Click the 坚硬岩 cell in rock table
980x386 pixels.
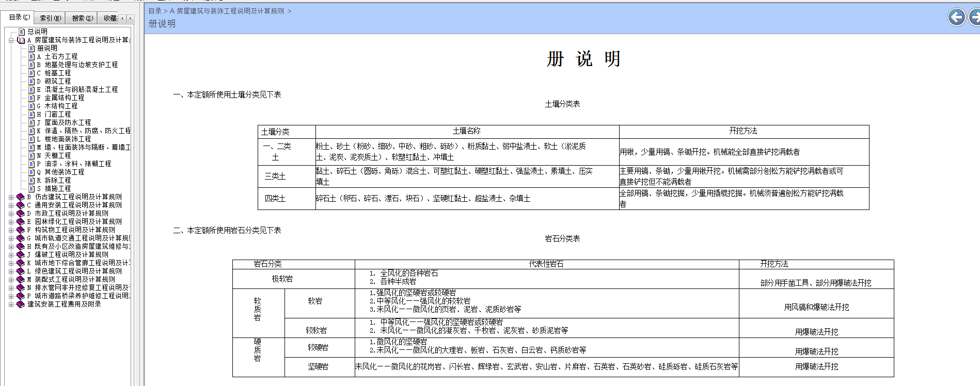point(320,367)
